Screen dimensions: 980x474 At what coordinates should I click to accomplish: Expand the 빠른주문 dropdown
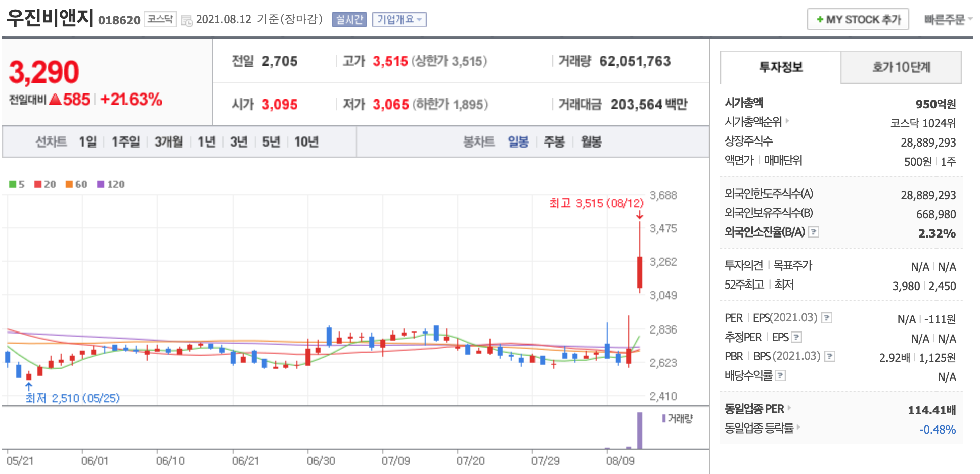(948, 20)
